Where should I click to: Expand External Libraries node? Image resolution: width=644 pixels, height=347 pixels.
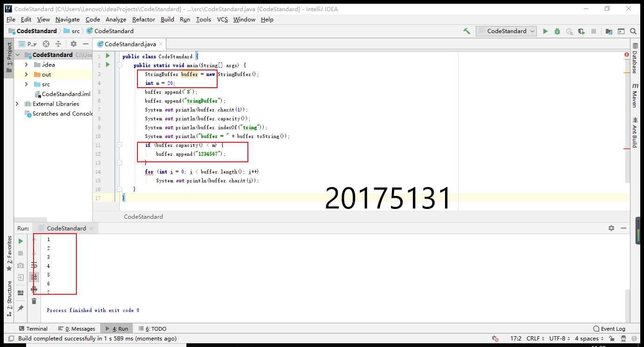(17, 104)
